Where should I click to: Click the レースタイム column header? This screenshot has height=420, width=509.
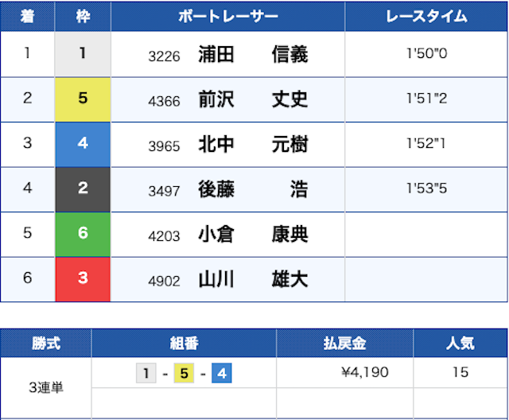[x=426, y=17]
